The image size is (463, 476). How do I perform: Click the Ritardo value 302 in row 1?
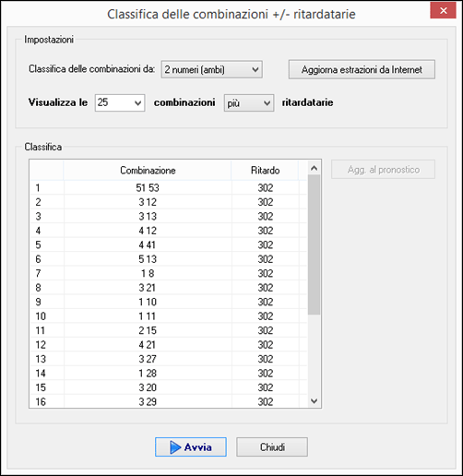click(x=266, y=188)
